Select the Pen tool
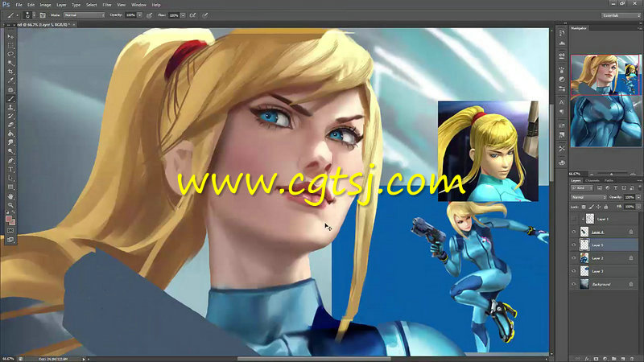The image size is (644, 362). click(x=10, y=160)
